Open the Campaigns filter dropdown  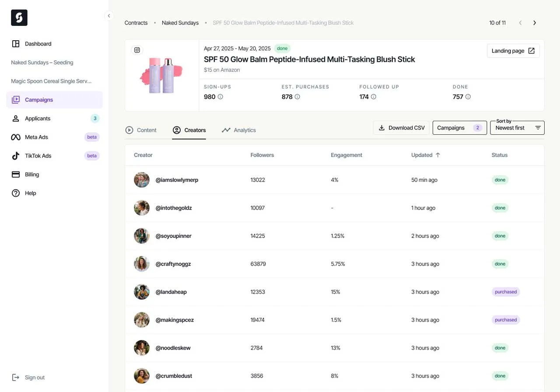tap(459, 128)
